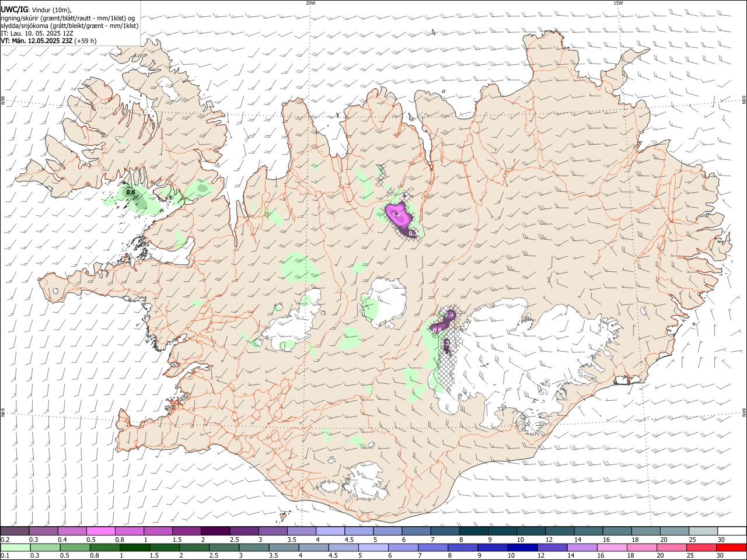Select snow-scale swatch between 8 and 9
The height and width of the screenshot is (560, 747).
[474, 531]
